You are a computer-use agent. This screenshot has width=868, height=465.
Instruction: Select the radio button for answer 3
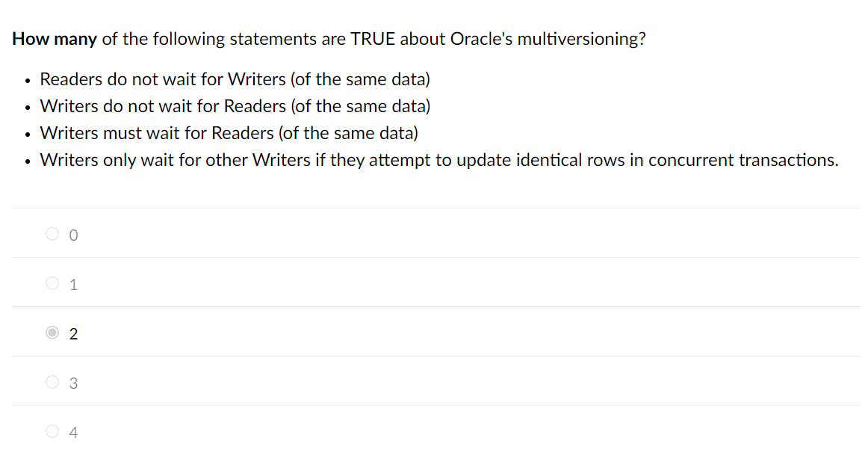[52, 381]
